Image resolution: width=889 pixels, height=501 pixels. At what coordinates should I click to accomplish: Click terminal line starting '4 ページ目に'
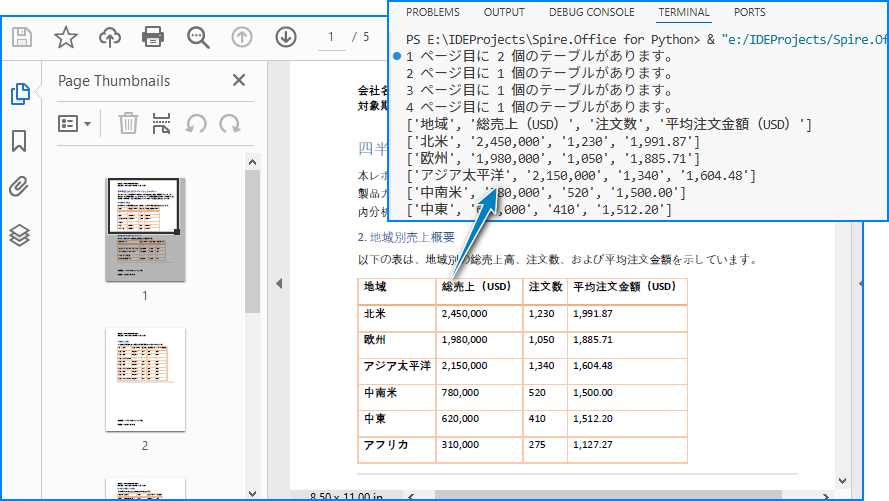539,107
